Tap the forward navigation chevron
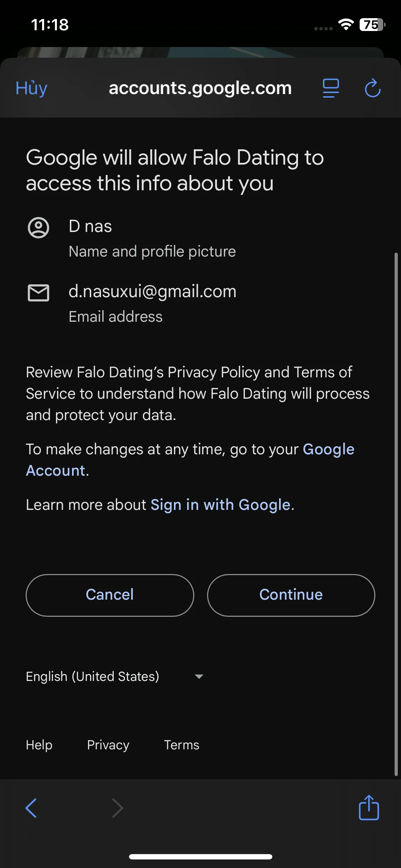The width and height of the screenshot is (401, 868). 117,808
